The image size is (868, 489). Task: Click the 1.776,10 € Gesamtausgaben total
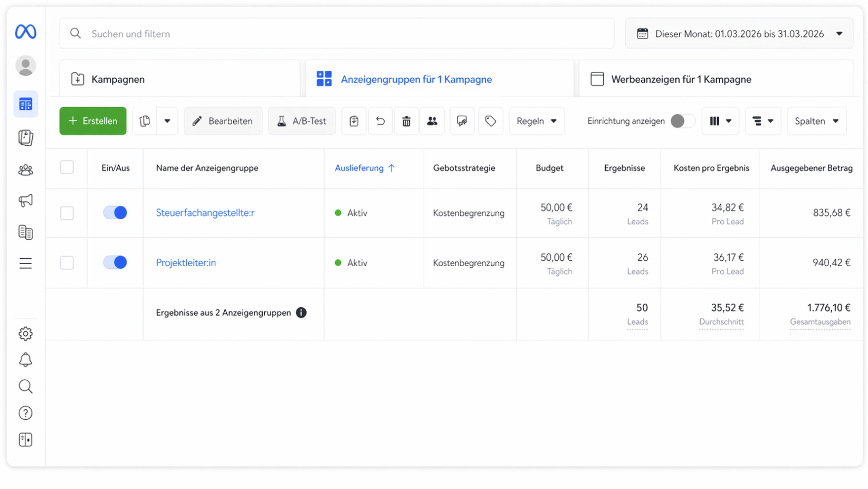point(828,308)
